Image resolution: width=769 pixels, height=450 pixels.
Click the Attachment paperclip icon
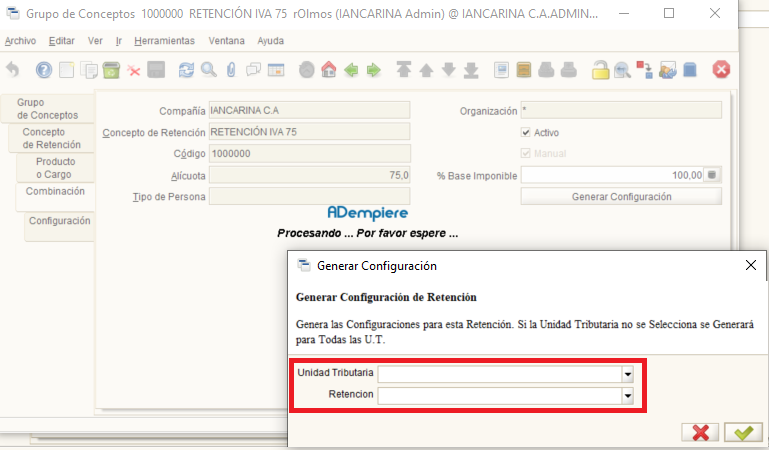click(231, 70)
